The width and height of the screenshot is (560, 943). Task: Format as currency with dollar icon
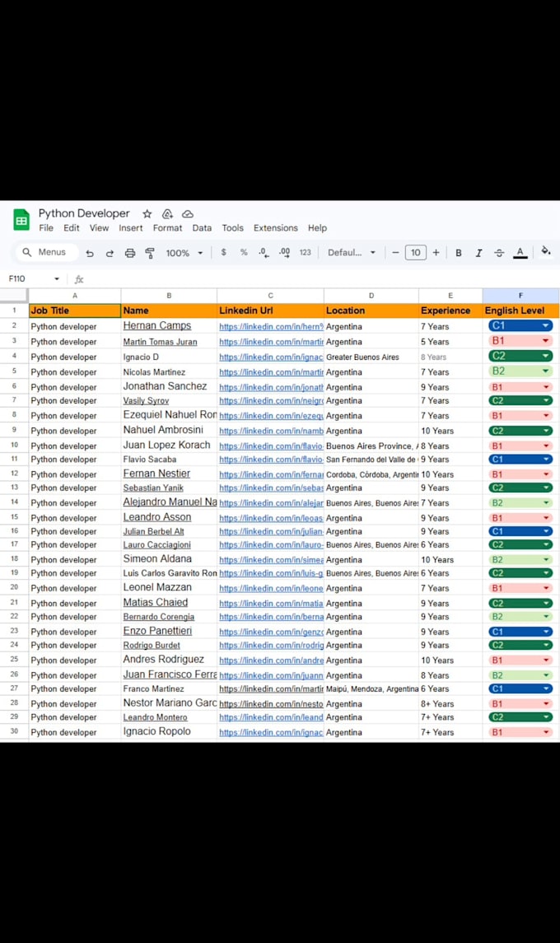(224, 253)
